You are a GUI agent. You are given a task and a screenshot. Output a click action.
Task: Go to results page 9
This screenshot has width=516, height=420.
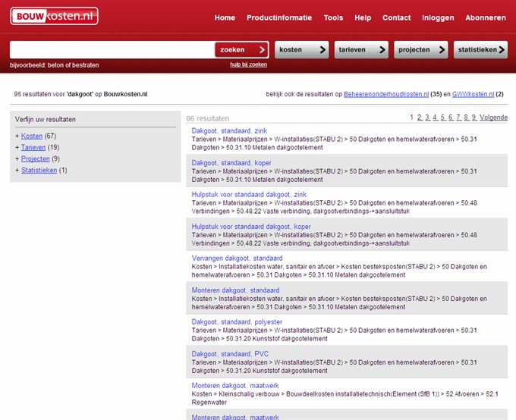[x=474, y=118]
